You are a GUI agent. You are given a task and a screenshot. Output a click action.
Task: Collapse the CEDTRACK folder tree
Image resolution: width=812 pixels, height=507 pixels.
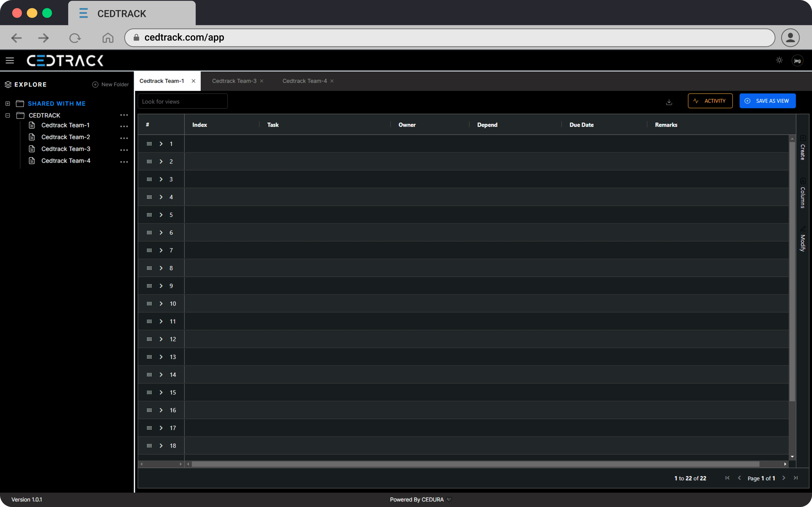8,115
